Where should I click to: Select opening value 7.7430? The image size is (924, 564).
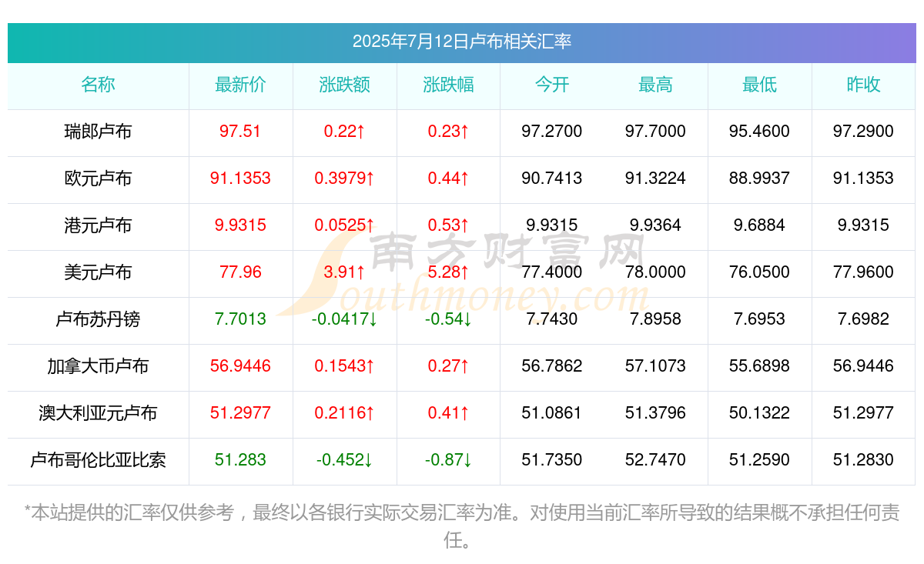(552, 319)
